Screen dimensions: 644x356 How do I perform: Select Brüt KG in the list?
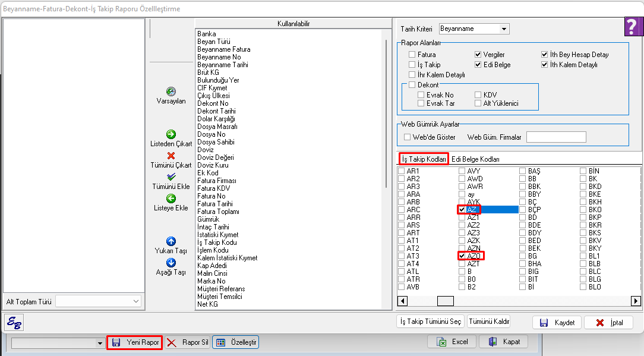tap(209, 73)
